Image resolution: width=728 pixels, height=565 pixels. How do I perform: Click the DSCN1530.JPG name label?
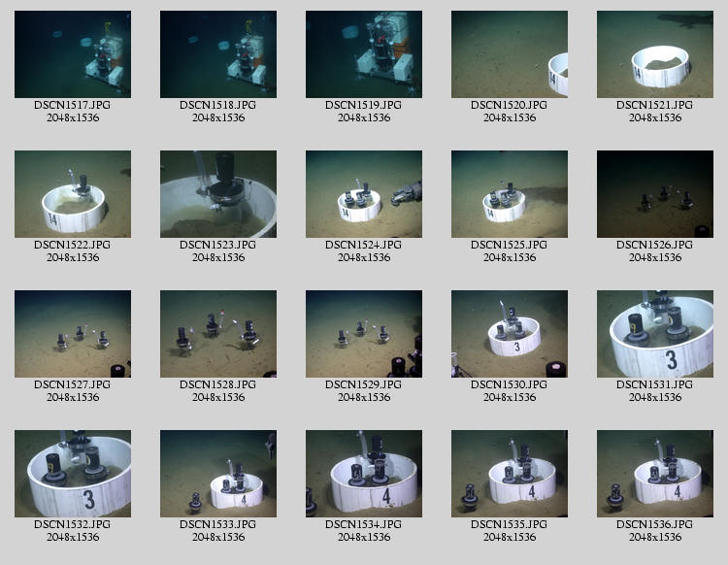pos(510,384)
